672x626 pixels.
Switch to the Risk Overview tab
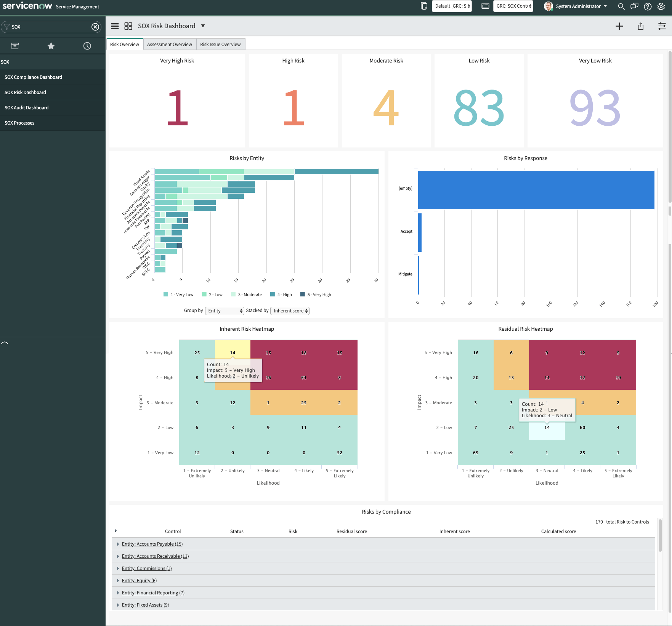point(125,44)
